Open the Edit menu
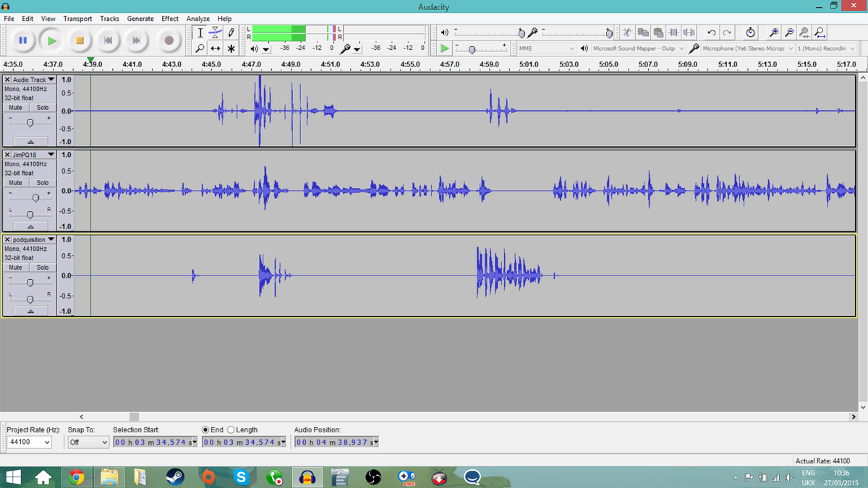This screenshot has width=868, height=488. 27,19
